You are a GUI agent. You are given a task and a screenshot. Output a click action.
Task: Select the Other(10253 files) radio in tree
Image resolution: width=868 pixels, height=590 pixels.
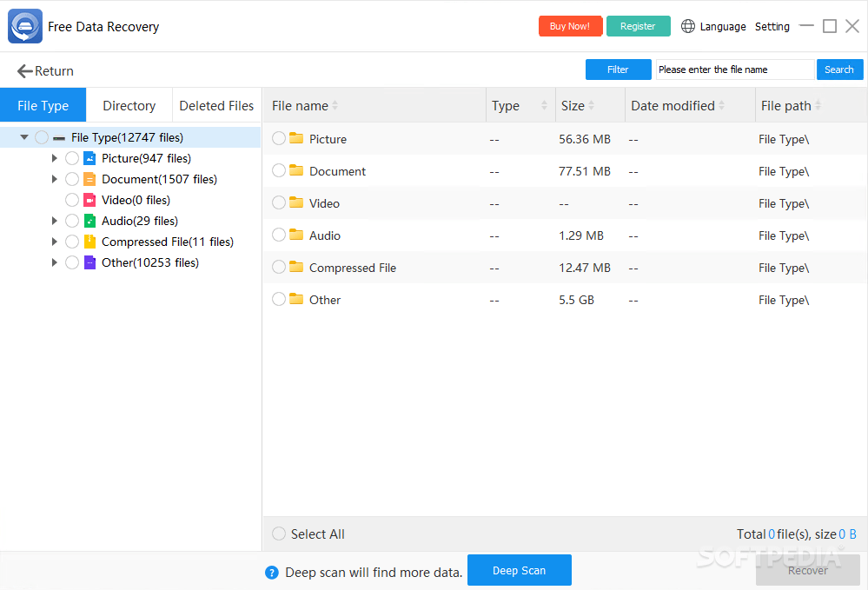[x=72, y=262]
